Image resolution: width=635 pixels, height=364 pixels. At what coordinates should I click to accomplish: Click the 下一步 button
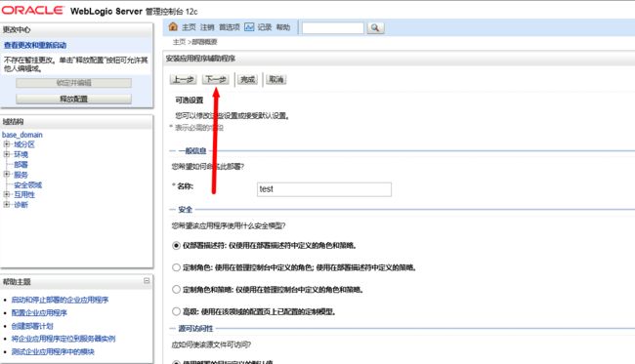216,79
